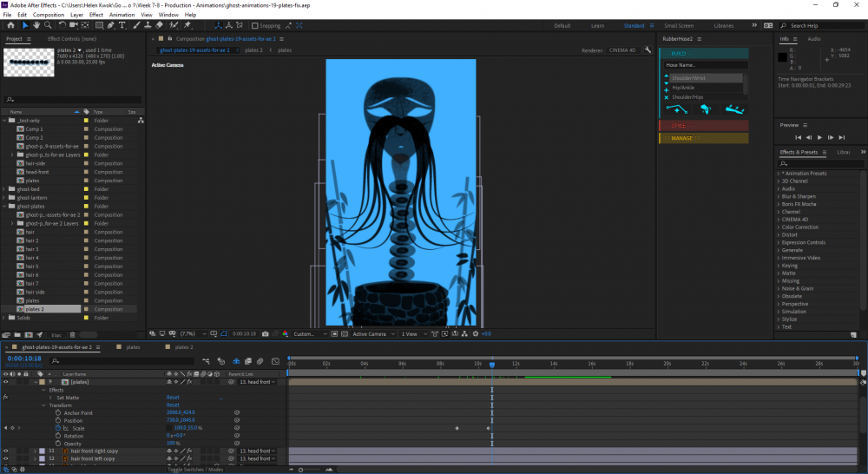Select the Type tool
Viewport: 868px width, 474px height.
(122, 25)
